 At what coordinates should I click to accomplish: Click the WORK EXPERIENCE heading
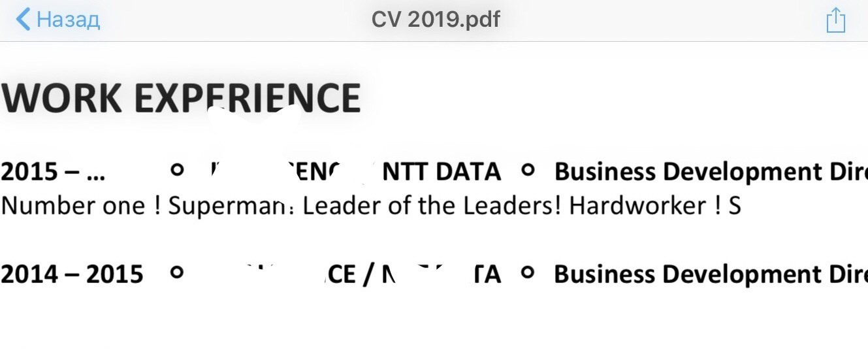pos(181,98)
